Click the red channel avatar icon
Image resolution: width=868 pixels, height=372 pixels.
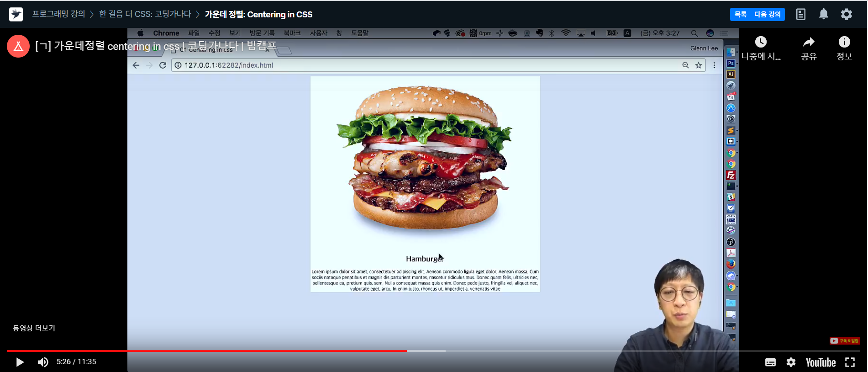(x=18, y=46)
